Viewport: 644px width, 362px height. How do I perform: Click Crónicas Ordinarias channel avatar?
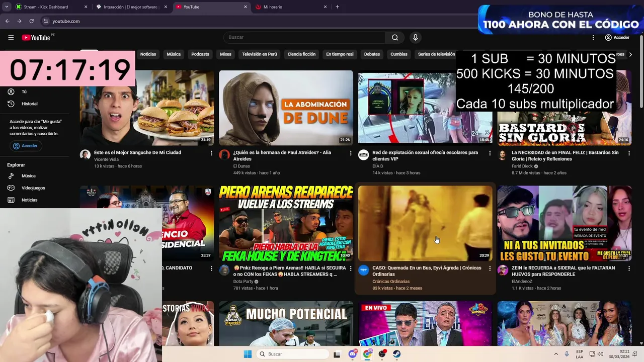tap(363, 270)
